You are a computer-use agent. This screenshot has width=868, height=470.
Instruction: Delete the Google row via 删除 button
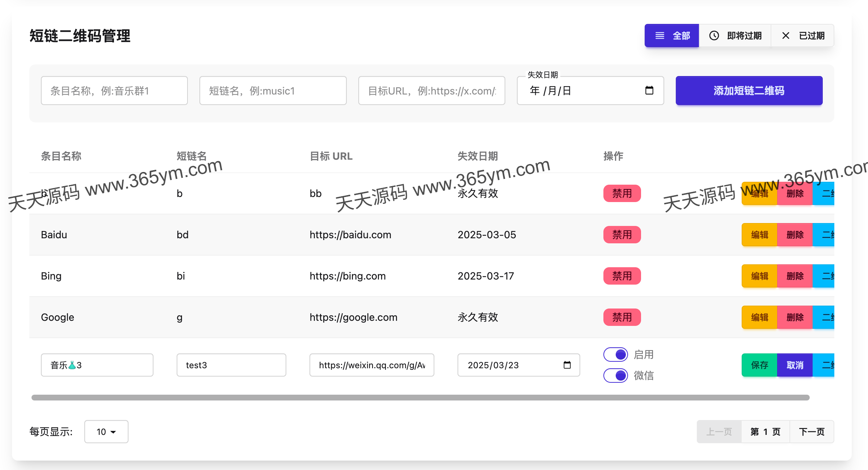coord(795,317)
